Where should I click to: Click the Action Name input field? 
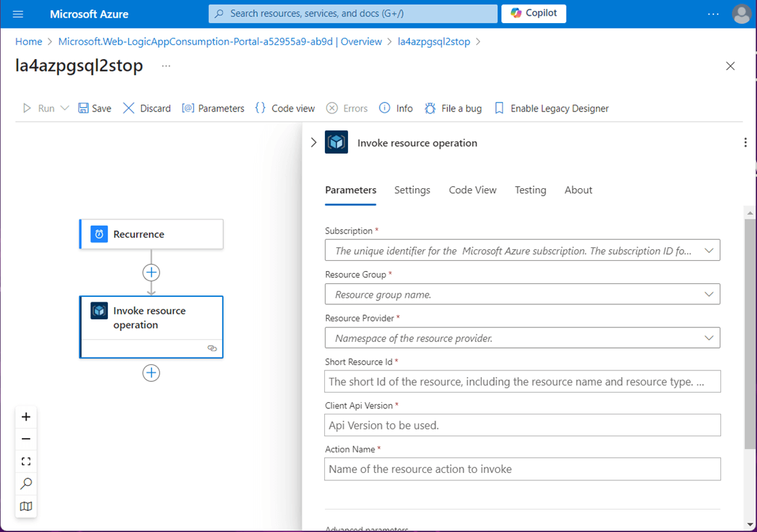(x=522, y=469)
